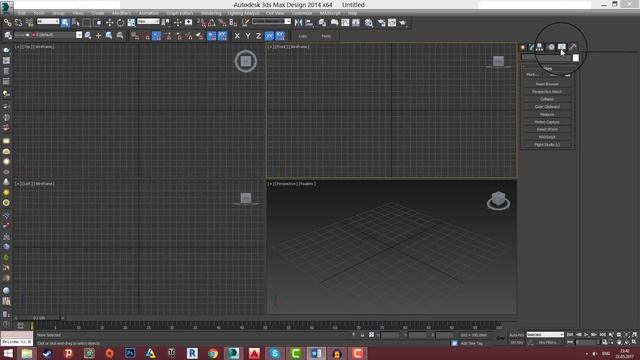Click the Asset Browser utility button
640x360 pixels.
[547, 84]
